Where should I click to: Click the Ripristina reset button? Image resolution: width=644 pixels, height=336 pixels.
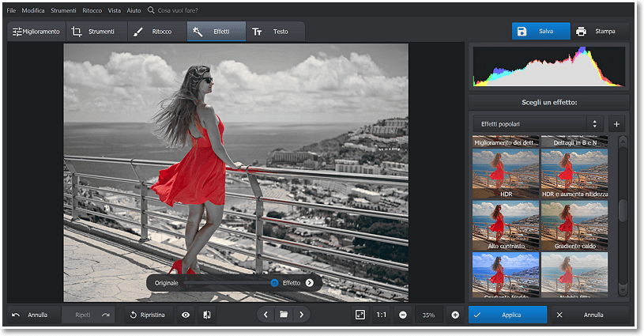(149, 315)
